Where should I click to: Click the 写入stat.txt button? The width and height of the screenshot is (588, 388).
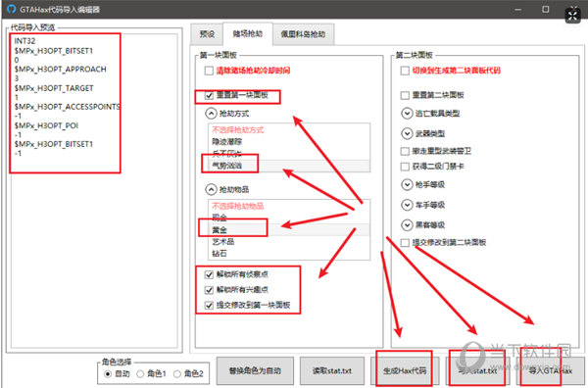477,370
